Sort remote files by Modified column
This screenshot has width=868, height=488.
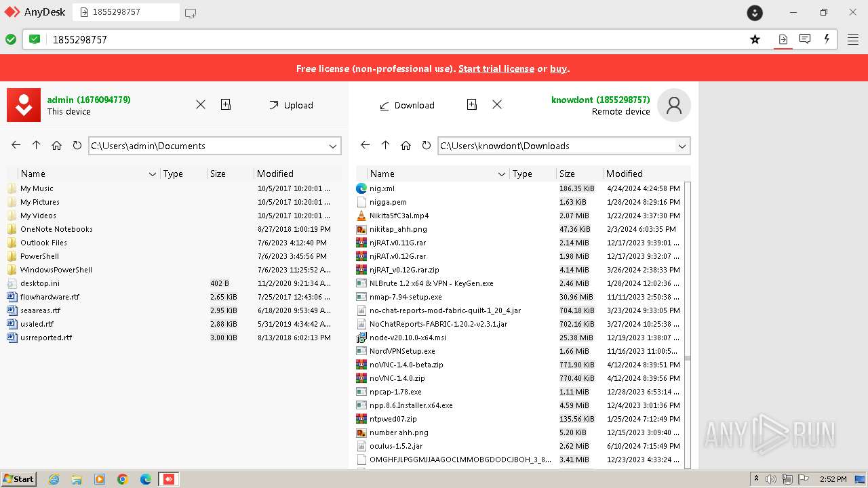[x=625, y=174]
